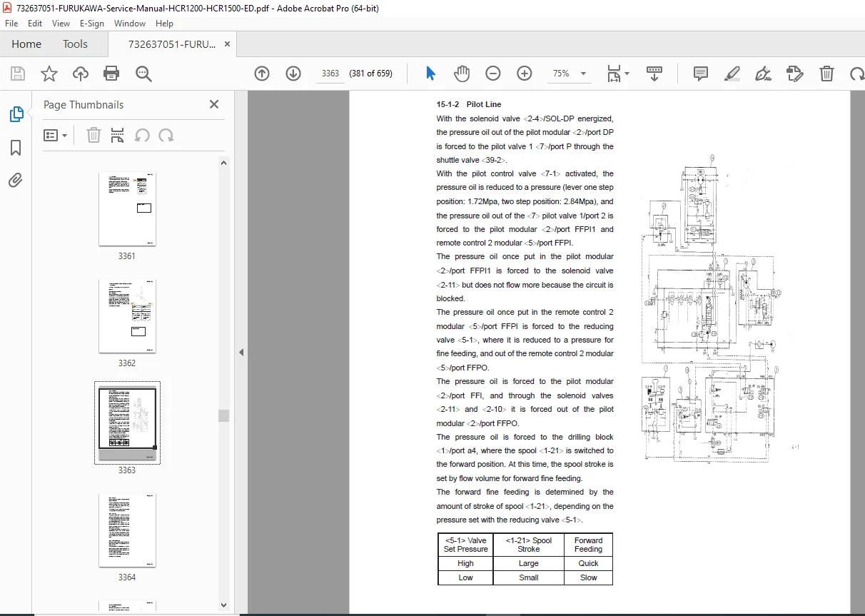Click thumbnails scroll up arrow
Viewport: 865px width, 616px height.
[224, 163]
